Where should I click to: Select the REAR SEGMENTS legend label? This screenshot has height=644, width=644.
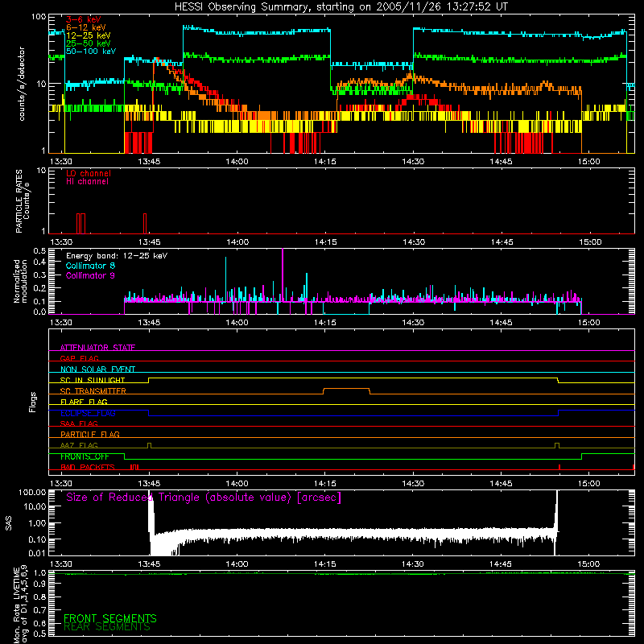click(107, 626)
